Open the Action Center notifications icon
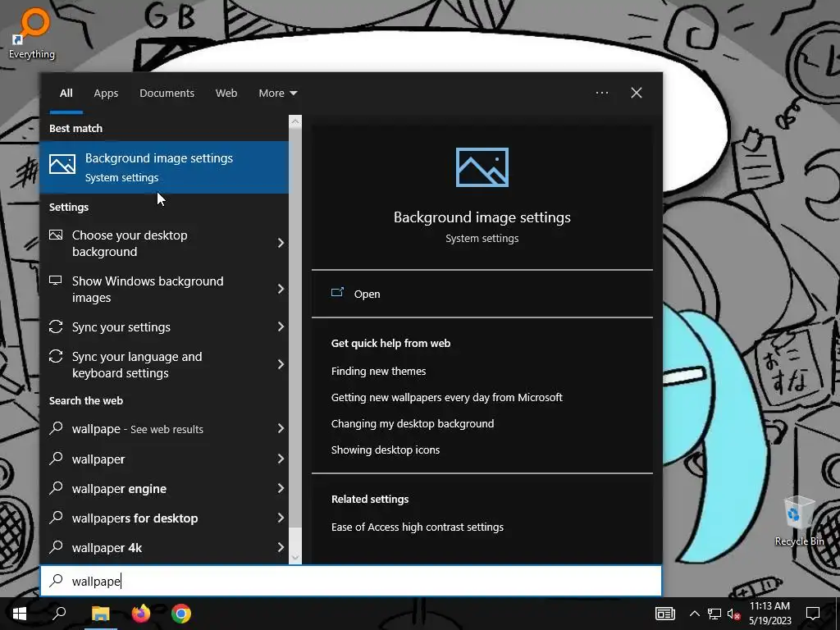 point(813,614)
